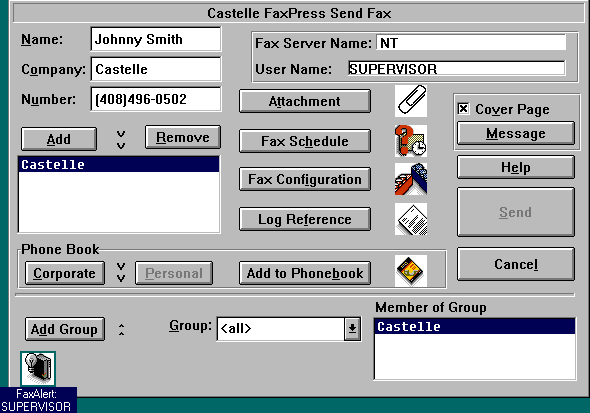Image resolution: width=590 pixels, height=413 pixels.
Task: Click the Send button
Action: coord(516,212)
